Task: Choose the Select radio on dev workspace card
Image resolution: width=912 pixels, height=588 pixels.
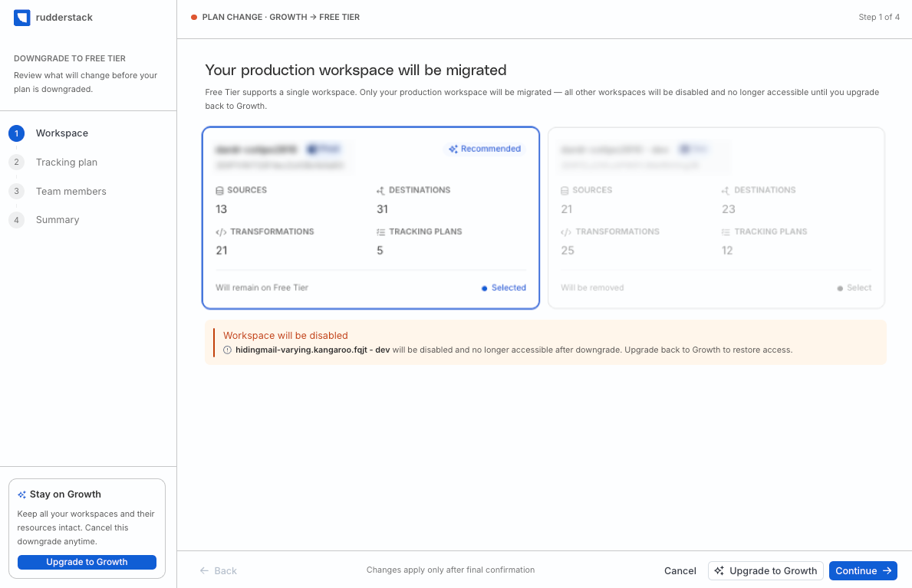Action: click(854, 288)
